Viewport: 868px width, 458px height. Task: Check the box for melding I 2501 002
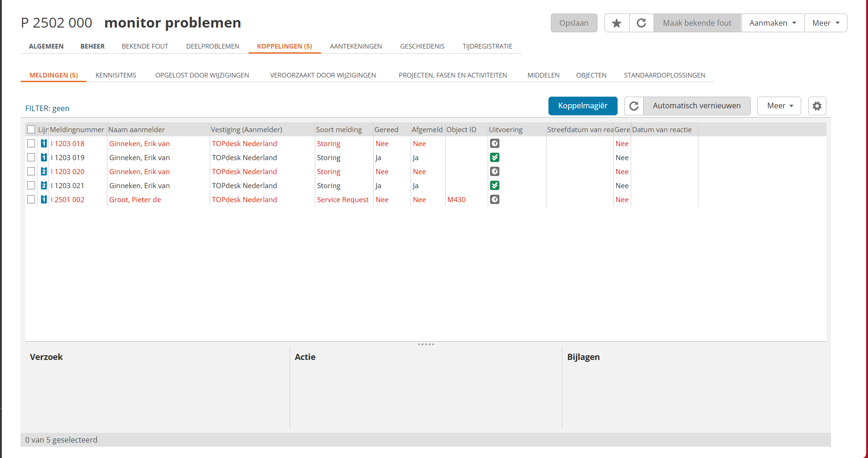[x=31, y=200]
